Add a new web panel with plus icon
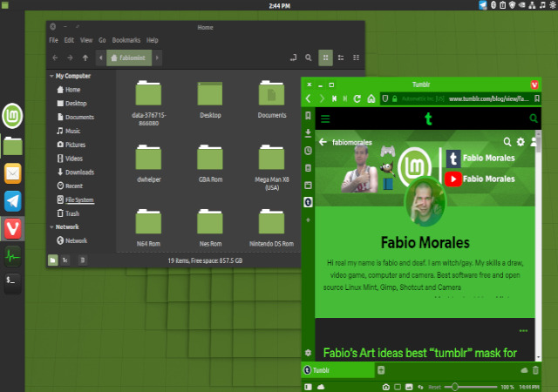The width and height of the screenshot is (558, 392). [x=308, y=220]
